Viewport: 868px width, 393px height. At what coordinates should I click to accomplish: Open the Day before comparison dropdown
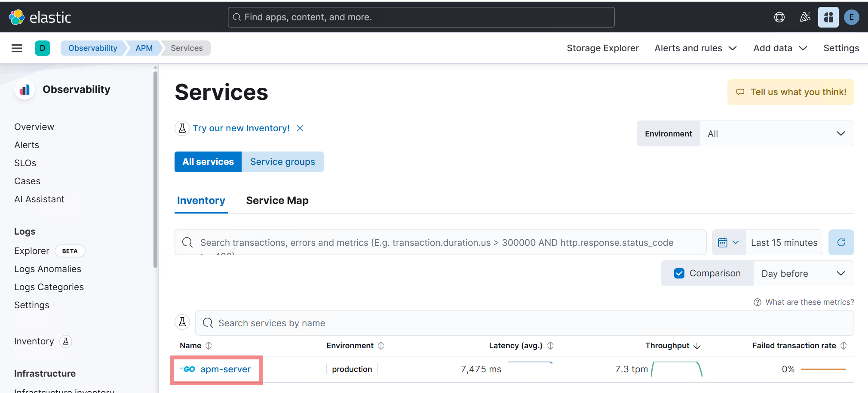(803, 273)
